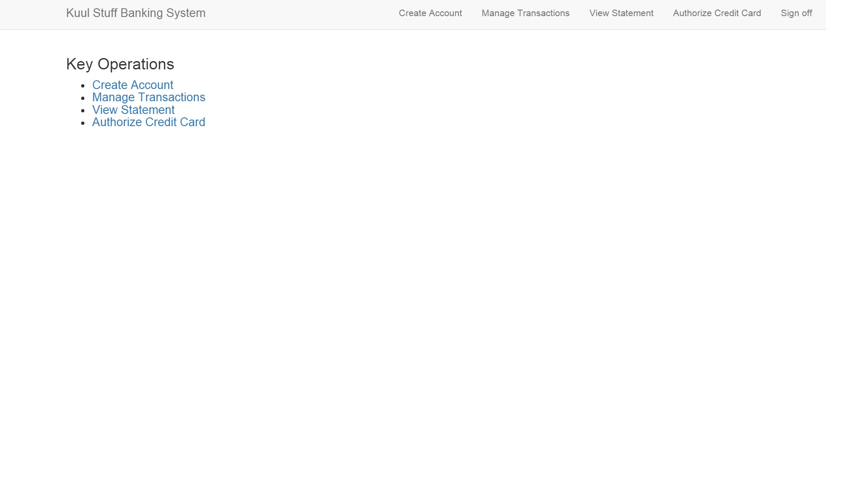The width and height of the screenshot is (868, 501).
Task: Open Manage Transactions from the top navbar
Action: pos(525,13)
